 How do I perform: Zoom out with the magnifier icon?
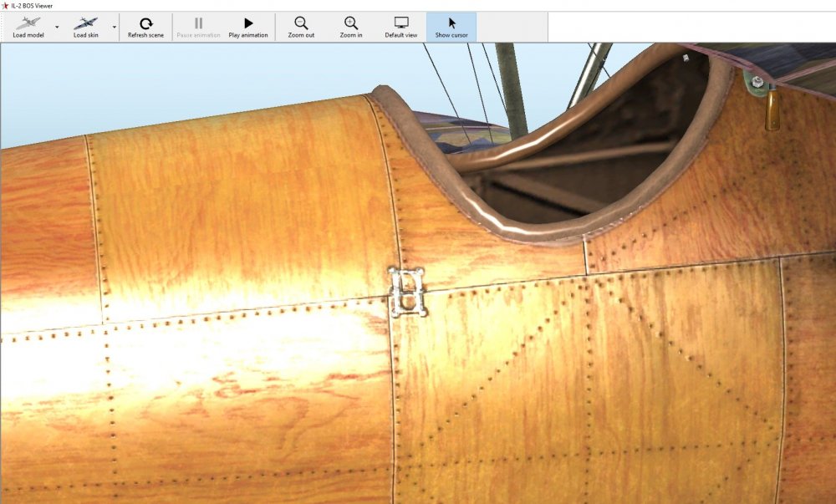click(x=300, y=27)
